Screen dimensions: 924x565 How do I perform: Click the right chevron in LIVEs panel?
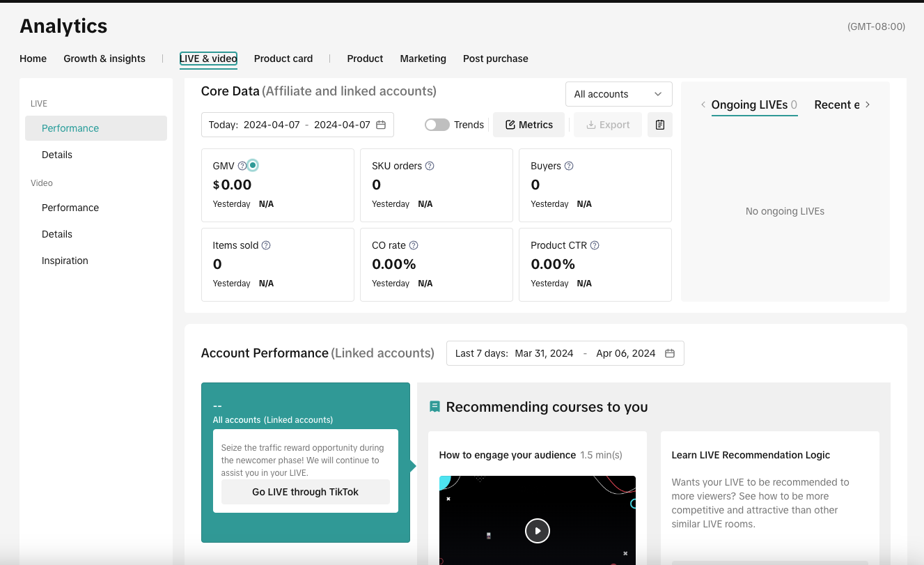tap(868, 105)
